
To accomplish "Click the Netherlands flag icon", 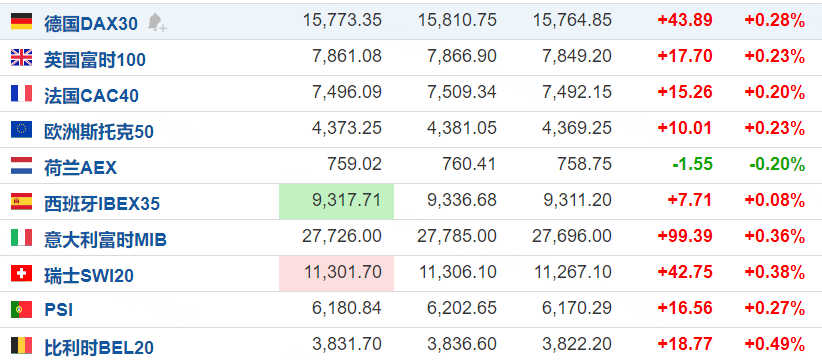I will [x=21, y=166].
